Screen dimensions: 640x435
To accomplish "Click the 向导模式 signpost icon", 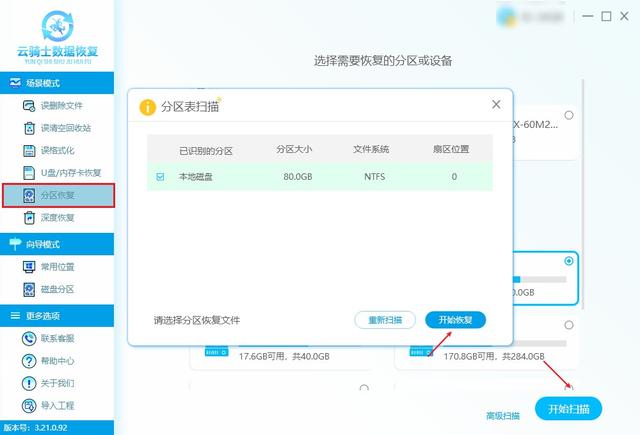I will pyautogui.click(x=15, y=244).
